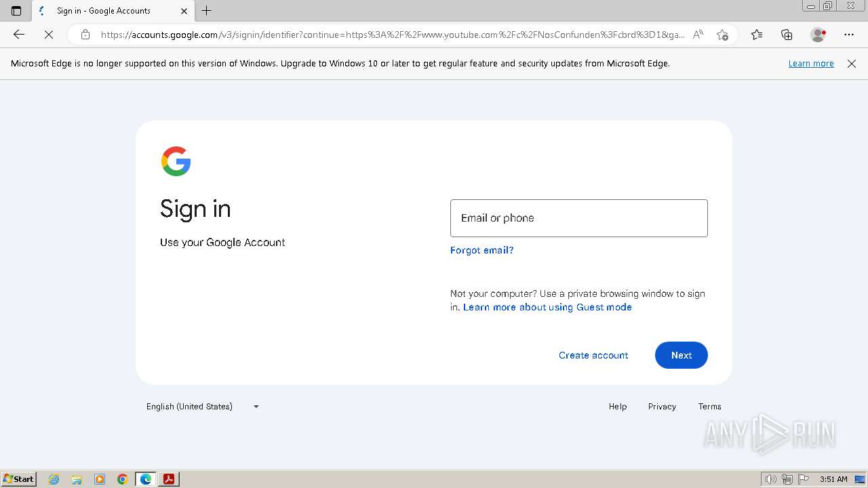This screenshot has width=868, height=488.
Task: Open Collections icon in the toolbar
Action: 787,35
